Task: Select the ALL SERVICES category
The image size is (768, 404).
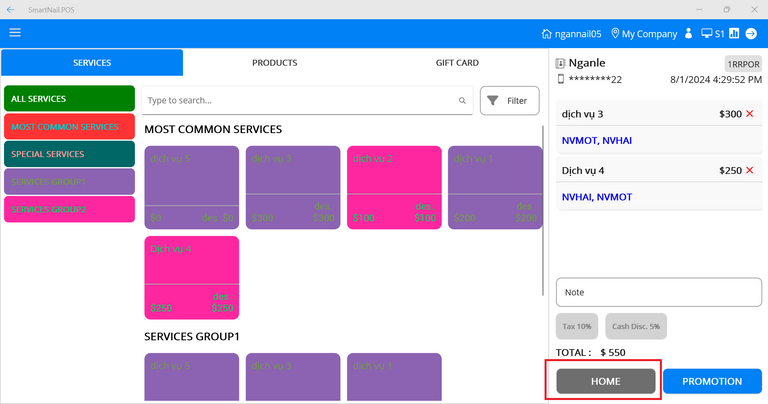Action: (69, 99)
